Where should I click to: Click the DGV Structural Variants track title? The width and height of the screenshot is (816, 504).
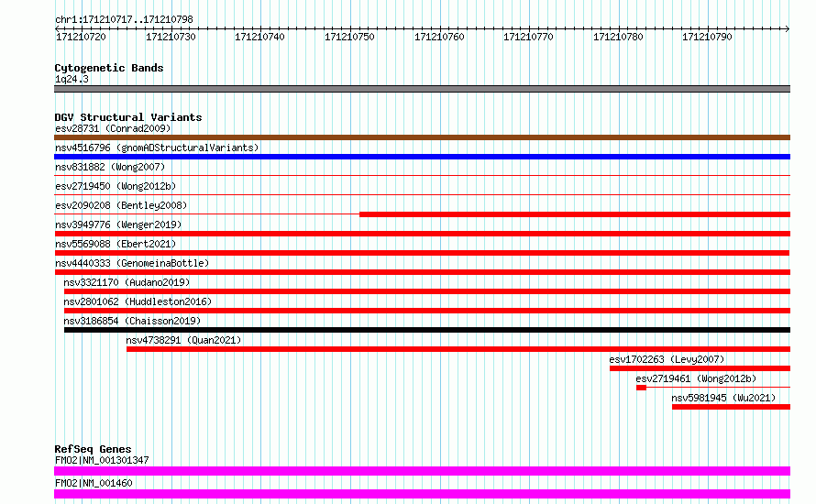128,117
